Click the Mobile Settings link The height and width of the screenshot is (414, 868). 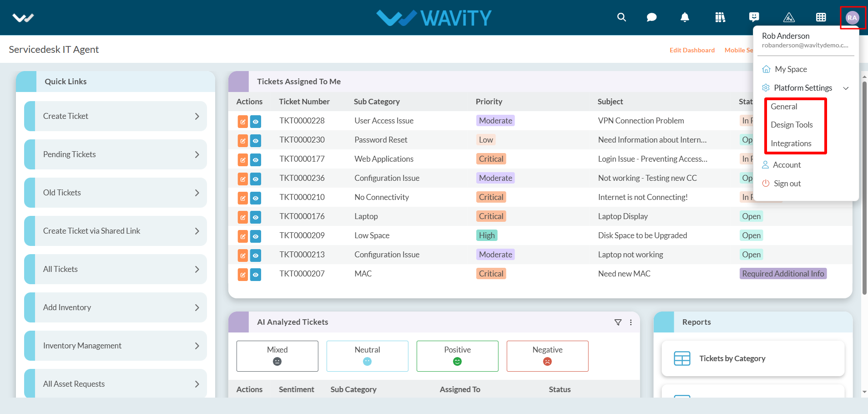(x=739, y=50)
